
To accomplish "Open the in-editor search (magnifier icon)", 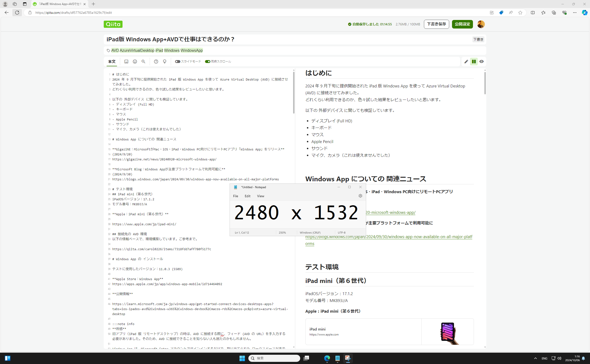I will 143,62.
